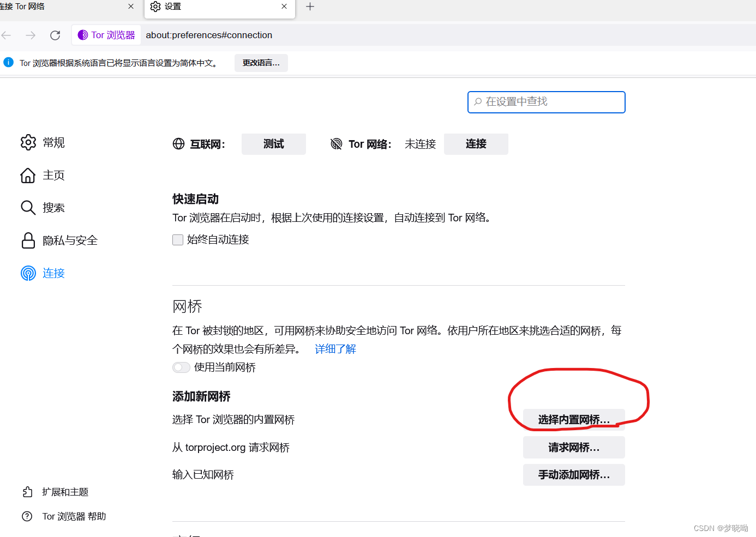The width and height of the screenshot is (756, 537).
Task: Click the page reload icon
Action: [55, 35]
